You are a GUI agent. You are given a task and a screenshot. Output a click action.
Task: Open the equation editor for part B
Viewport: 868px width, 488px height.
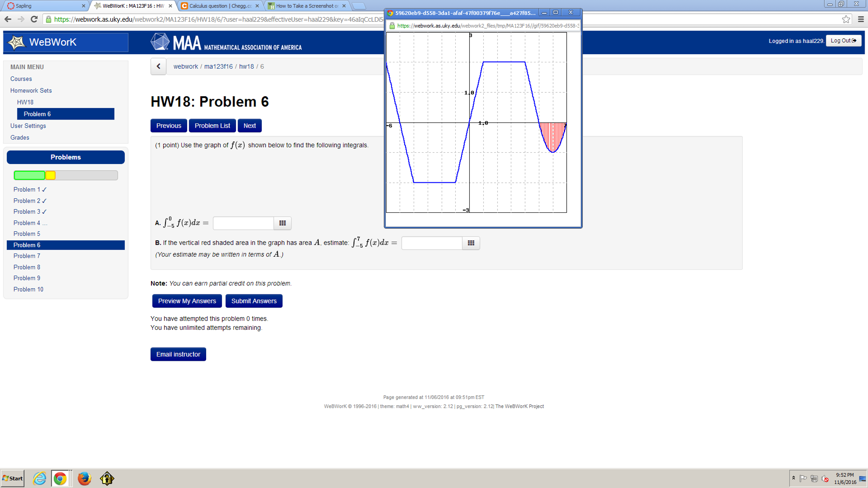point(470,243)
